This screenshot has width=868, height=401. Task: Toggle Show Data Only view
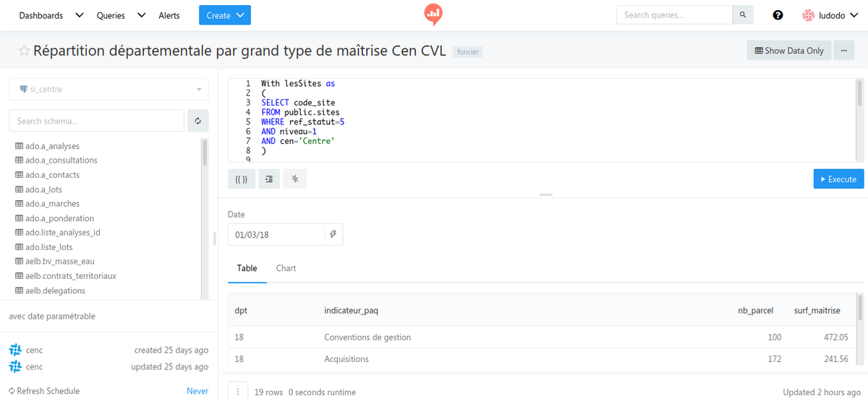(x=788, y=51)
